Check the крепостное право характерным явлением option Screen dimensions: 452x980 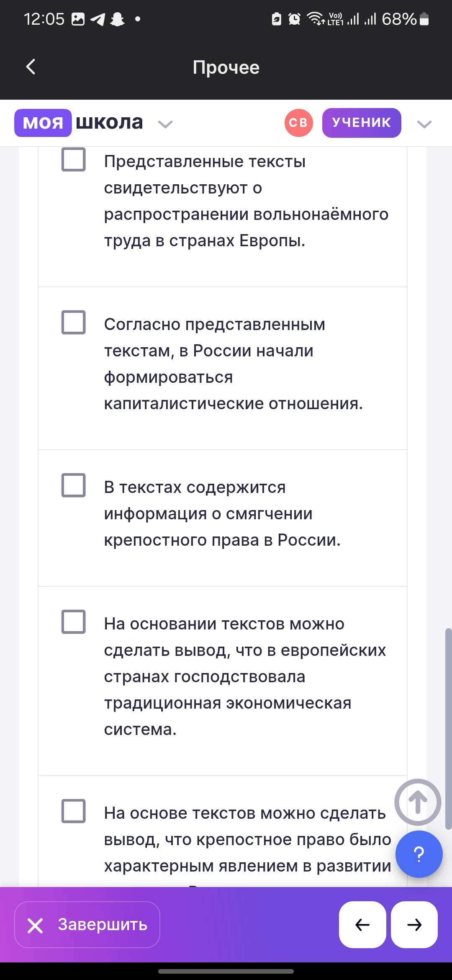[74, 811]
